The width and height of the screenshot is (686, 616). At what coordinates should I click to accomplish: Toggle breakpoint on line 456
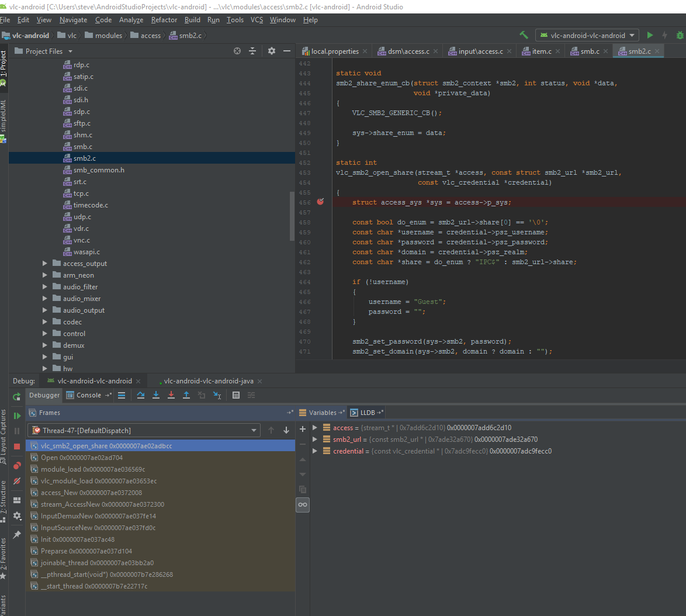320,202
